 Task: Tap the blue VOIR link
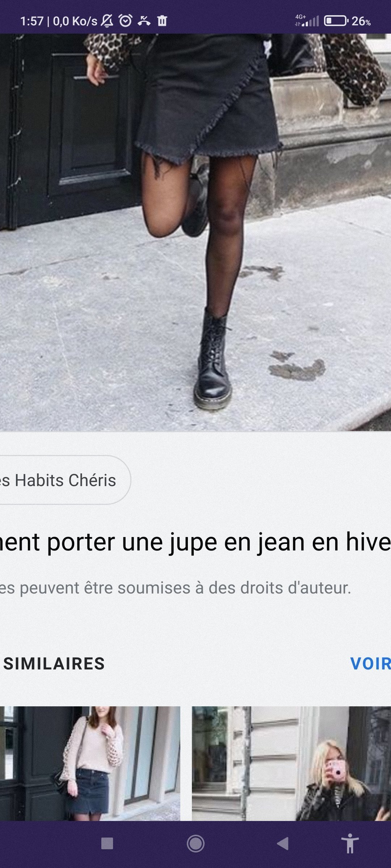click(x=370, y=664)
